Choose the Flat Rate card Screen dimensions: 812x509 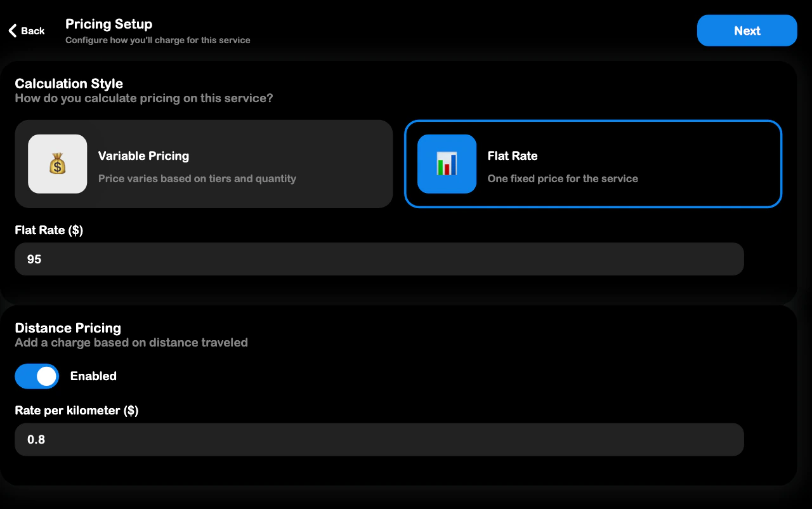593,164
